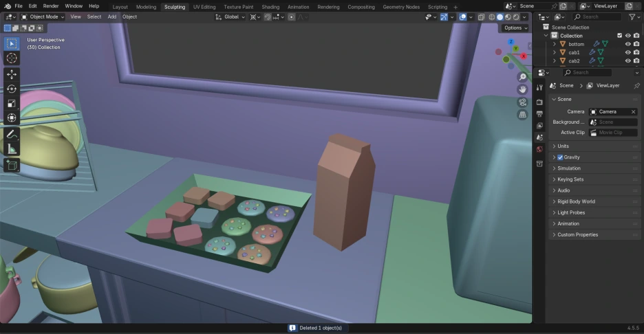Open the viewport Add menu
The height and width of the screenshot is (334, 644).
click(x=111, y=16)
